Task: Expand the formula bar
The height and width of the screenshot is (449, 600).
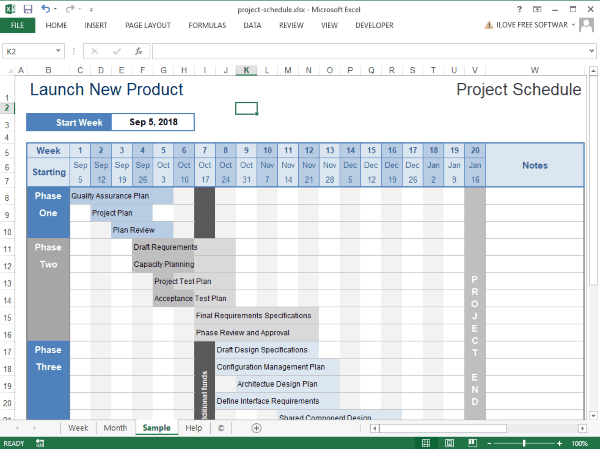Action: tap(591, 50)
